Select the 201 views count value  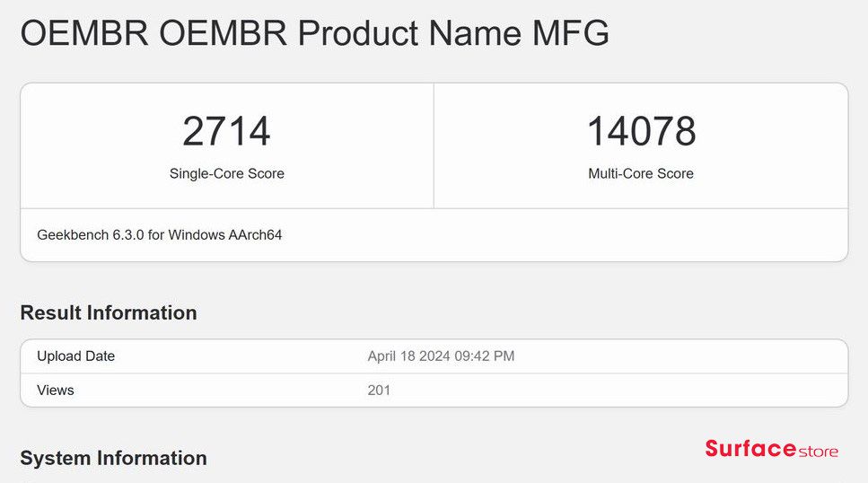(379, 390)
